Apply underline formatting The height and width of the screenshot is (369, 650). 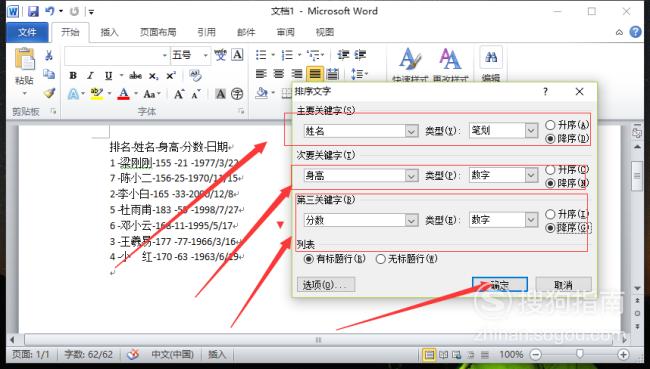pos(109,75)
